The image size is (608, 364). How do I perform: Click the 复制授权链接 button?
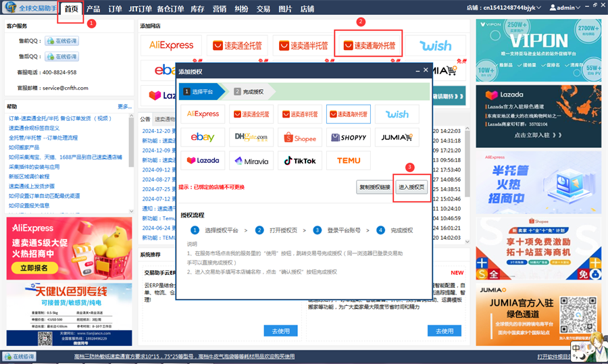374,187
